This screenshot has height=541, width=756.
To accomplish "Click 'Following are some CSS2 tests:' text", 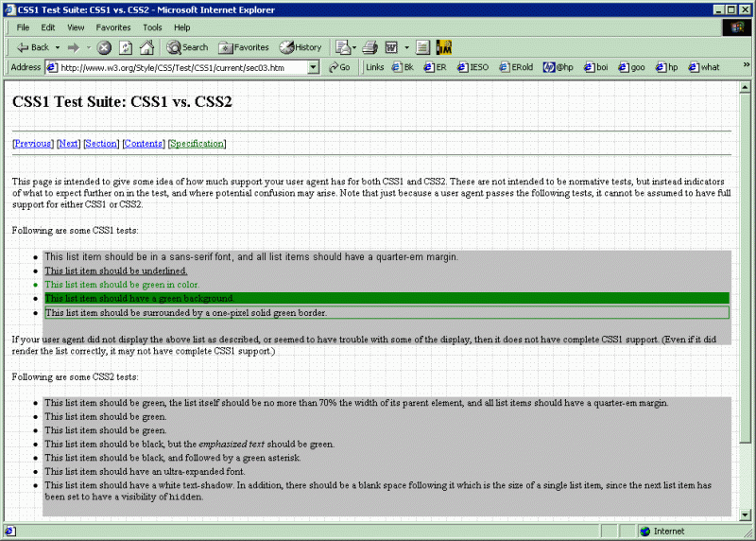I will [76, 377].
